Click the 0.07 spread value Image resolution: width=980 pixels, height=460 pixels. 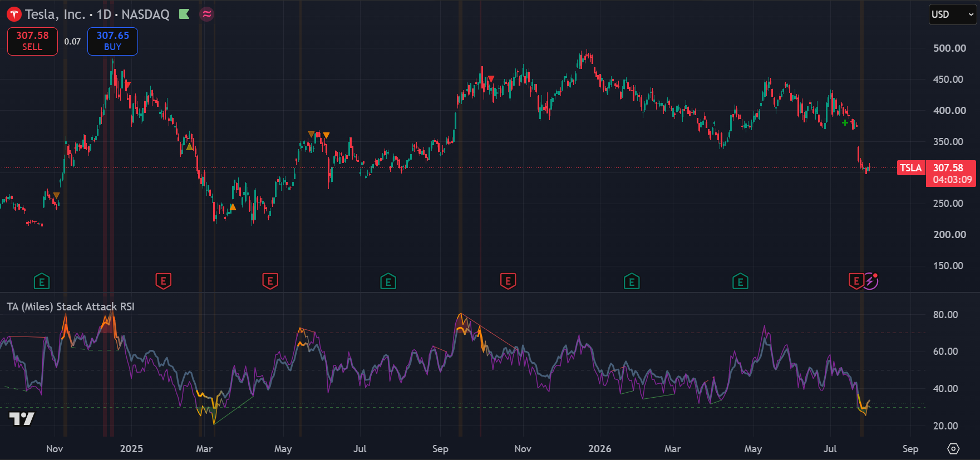coord(72,42)
